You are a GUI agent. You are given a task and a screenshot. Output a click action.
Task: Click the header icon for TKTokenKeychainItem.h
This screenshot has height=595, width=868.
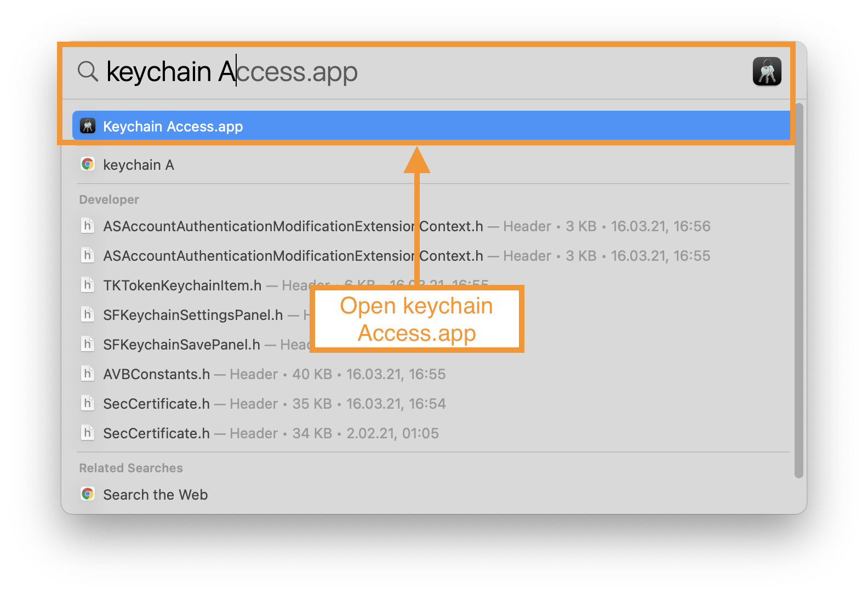point(88,285)
